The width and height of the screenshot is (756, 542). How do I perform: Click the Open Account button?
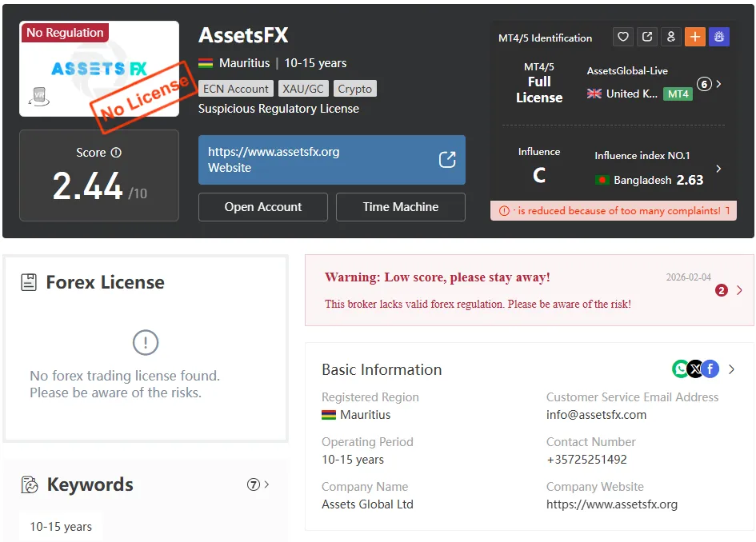(262, 207)
